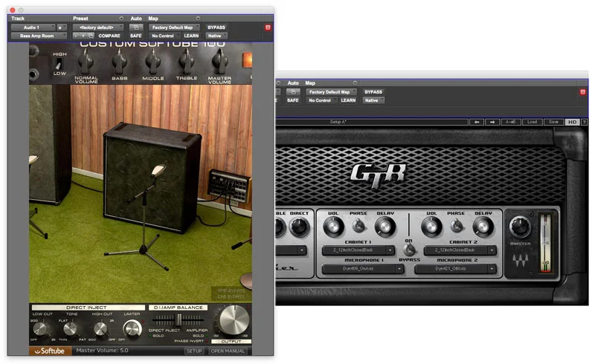Toggle Direct Inject SOLO
Viewport: 595px width, 364px height.
pos(156,336)
